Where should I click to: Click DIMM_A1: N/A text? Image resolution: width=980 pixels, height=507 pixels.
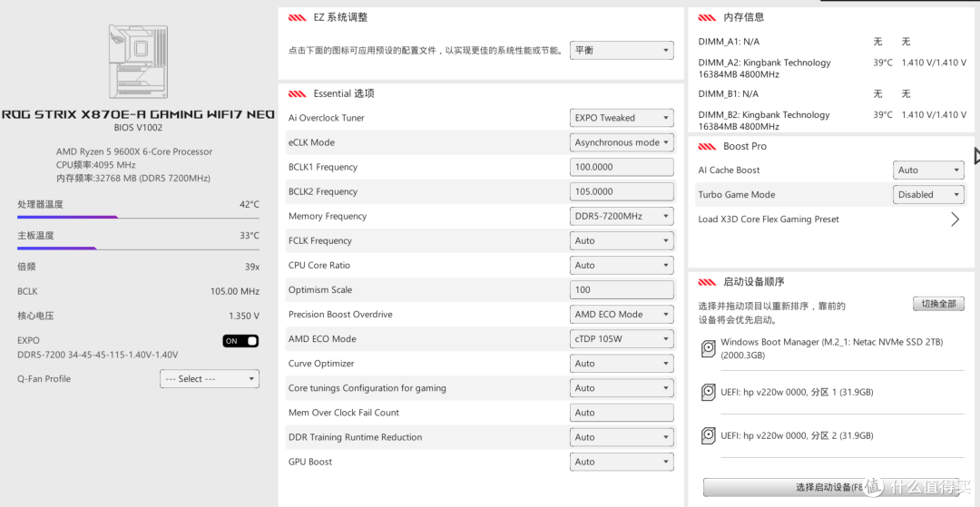pos(729,42)
